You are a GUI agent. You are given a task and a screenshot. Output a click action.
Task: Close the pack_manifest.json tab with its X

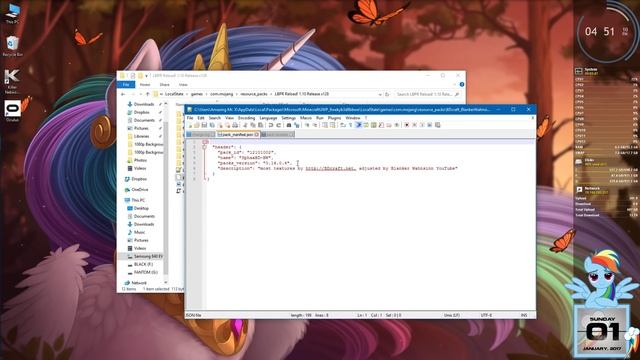257,134
